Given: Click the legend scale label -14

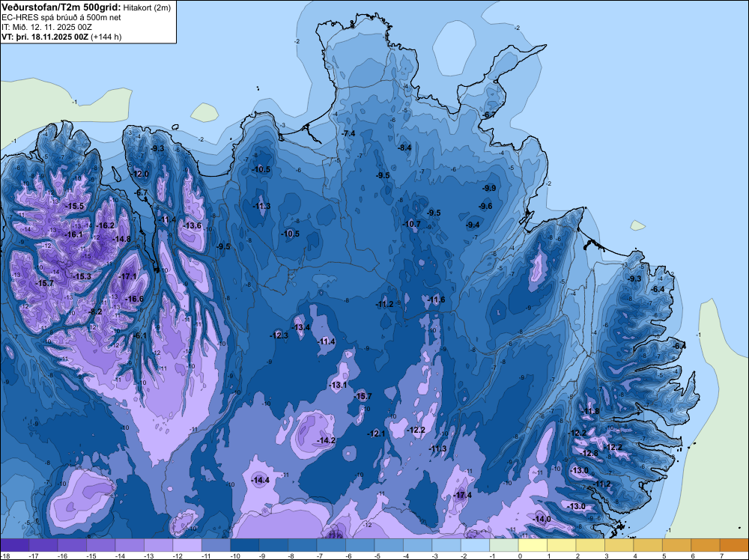Looking at the screenshot, I should pyautogui.click(x=119, y=556).
